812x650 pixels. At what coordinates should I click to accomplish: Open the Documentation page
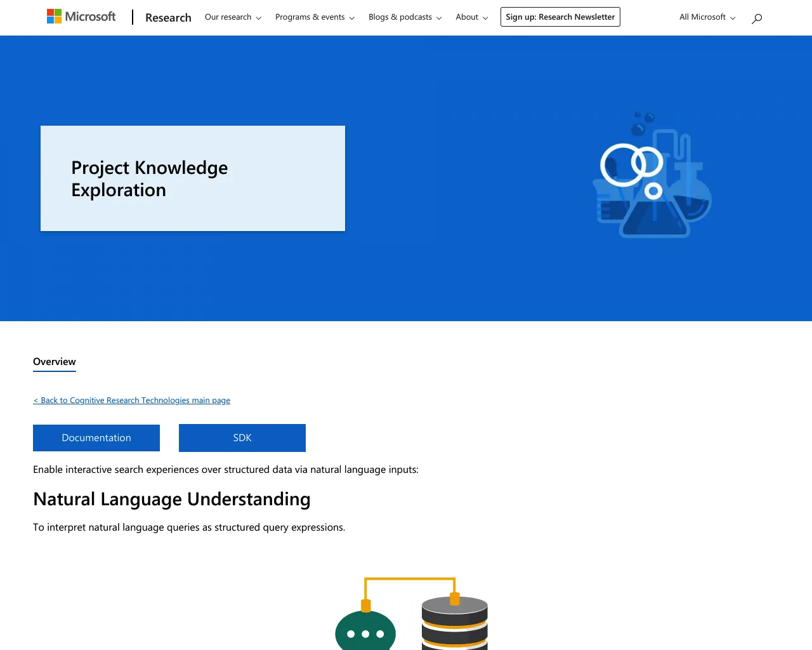(x=96, y=437)
